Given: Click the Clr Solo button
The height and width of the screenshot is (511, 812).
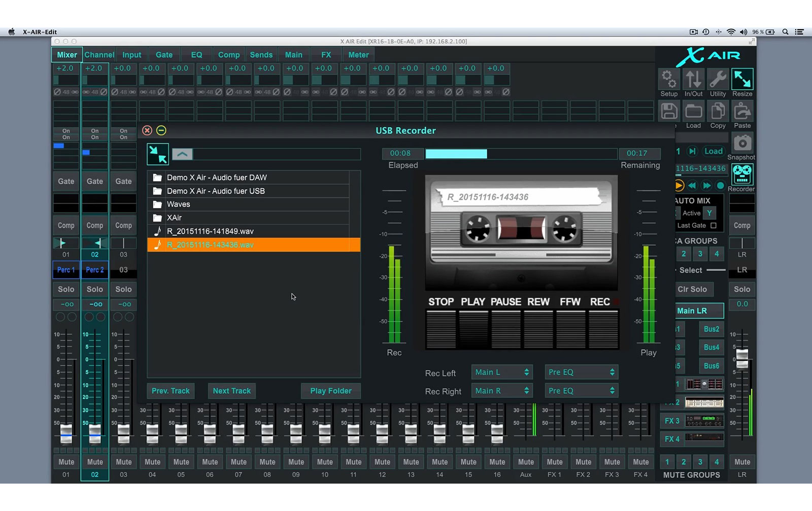Looking at the screenshot, I should pyautogui.click(x=692, y=289).
